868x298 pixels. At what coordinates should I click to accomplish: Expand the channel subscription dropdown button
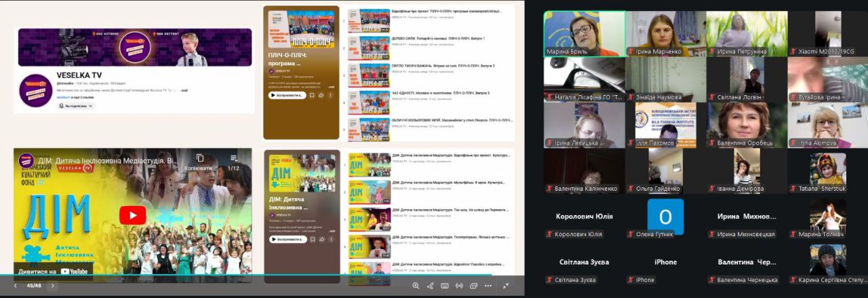point(76,106)
